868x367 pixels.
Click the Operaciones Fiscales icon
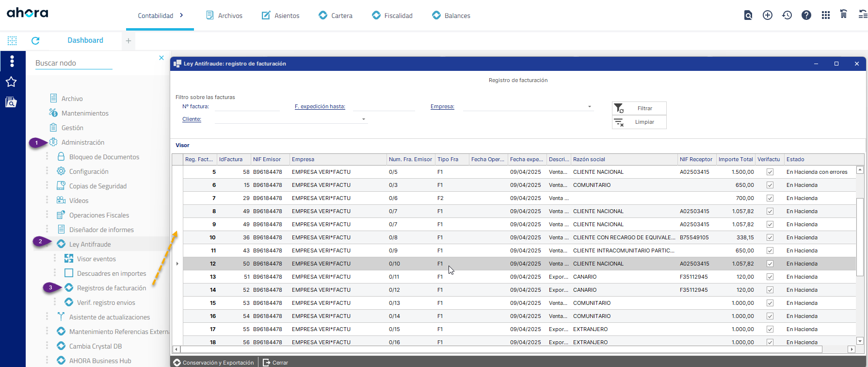click(x=61, y=215)
